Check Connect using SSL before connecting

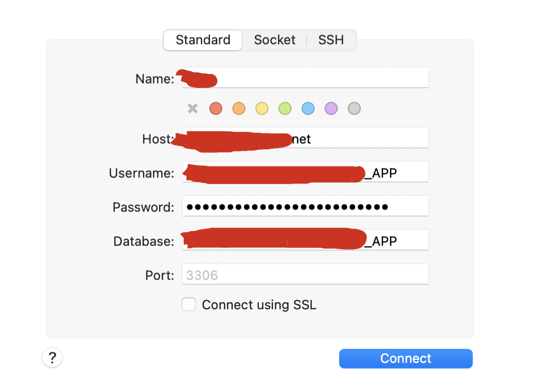point(189,304)
